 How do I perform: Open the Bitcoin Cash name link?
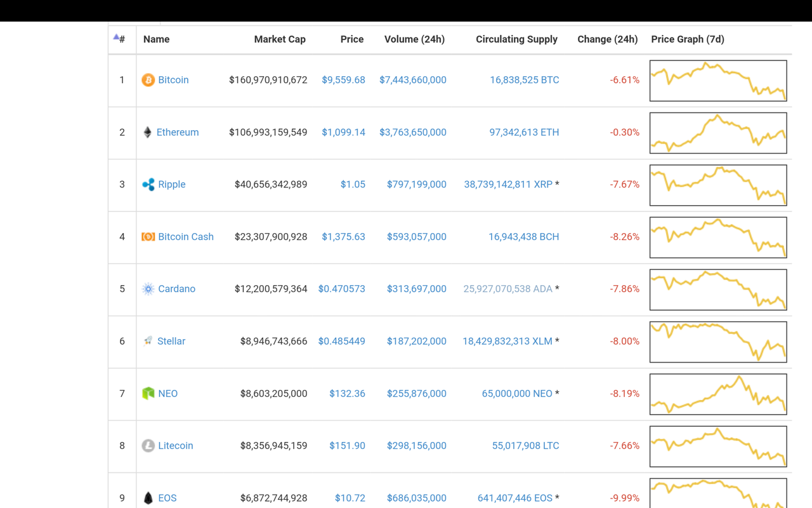tap(186, 237)
